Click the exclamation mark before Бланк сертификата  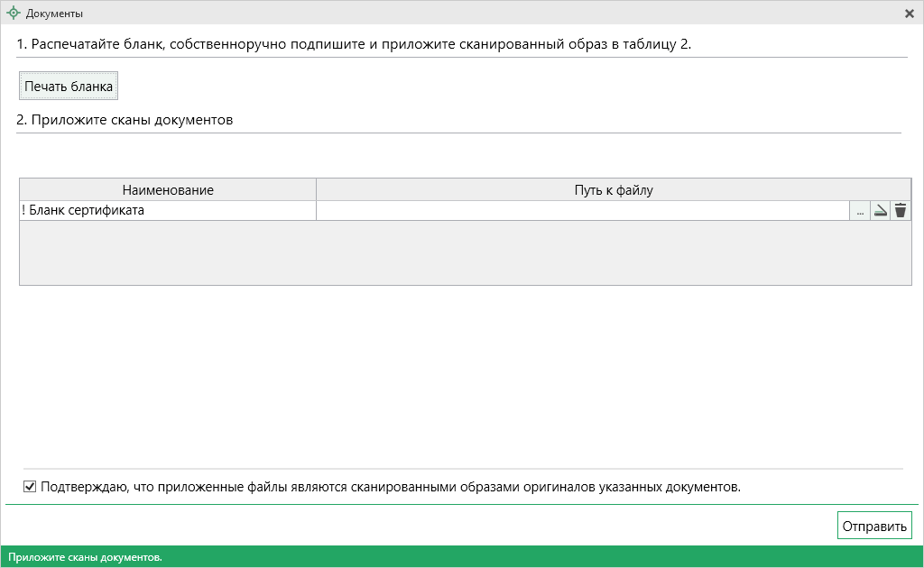[x=23, y=211]
